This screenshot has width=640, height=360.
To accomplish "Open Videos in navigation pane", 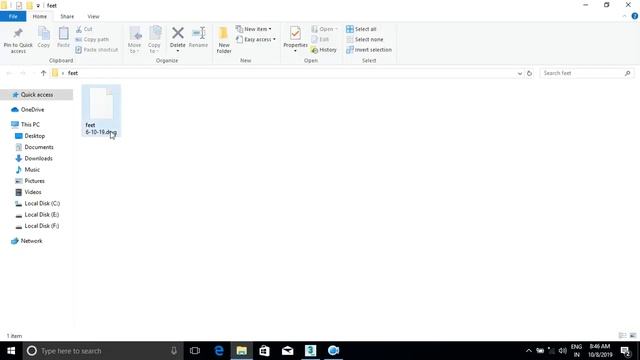I will [x=33, y=192].
